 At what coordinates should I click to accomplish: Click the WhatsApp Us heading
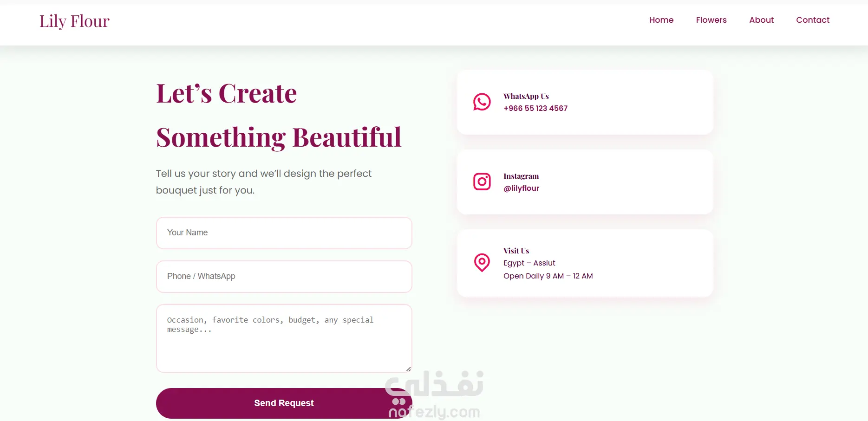coord(526,96)
